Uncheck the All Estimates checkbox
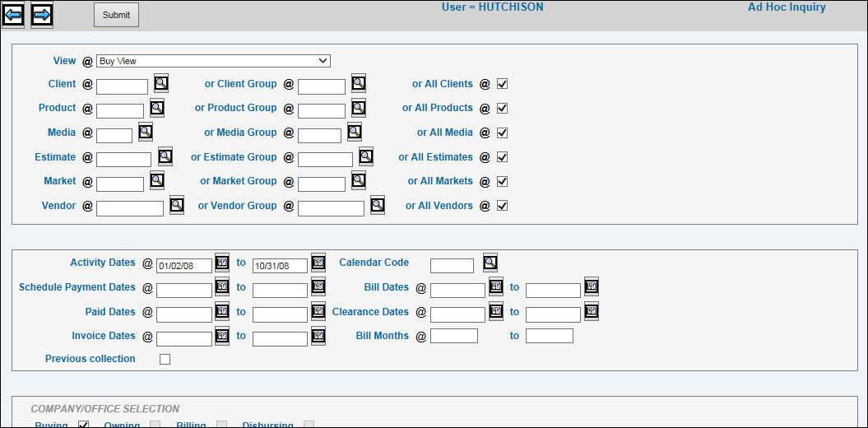The image size is (868, 428). (x=502, y=157)
